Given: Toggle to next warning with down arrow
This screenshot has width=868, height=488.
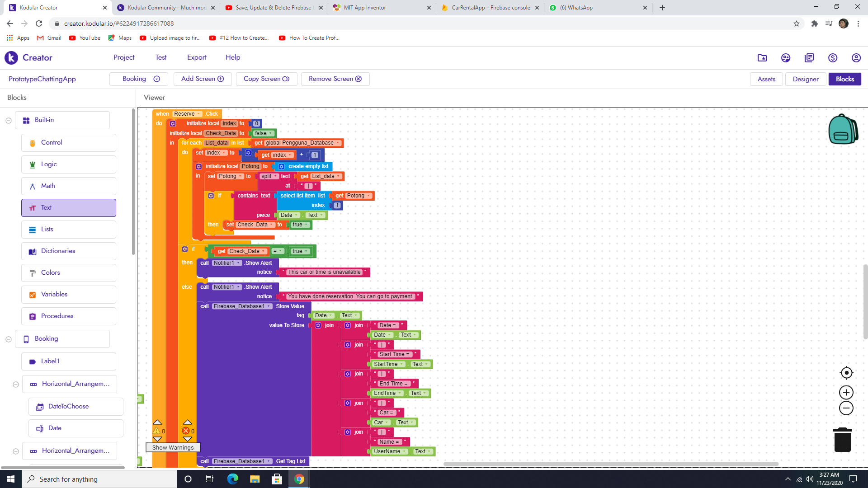Looking at the screenshot, I should point(157,439).
